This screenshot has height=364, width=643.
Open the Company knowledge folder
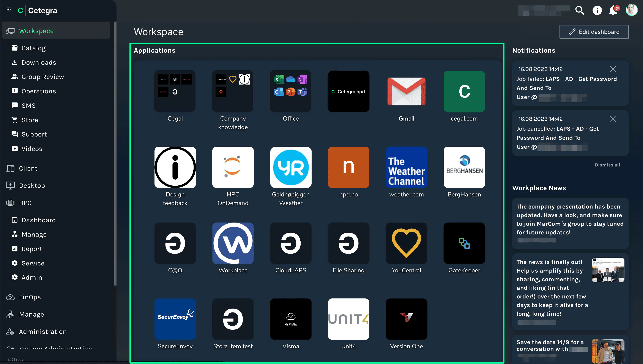tap(233, 91)
